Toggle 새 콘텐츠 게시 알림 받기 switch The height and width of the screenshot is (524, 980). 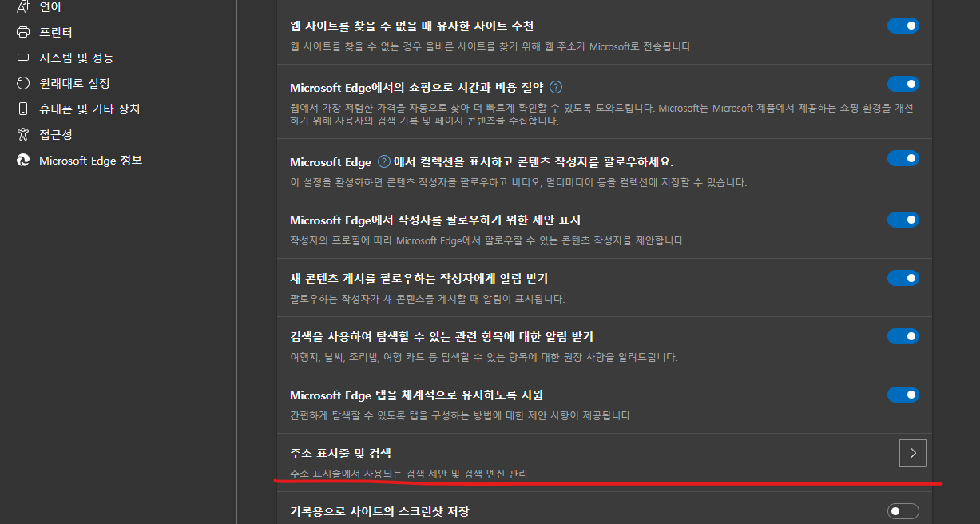pos(903,278)
